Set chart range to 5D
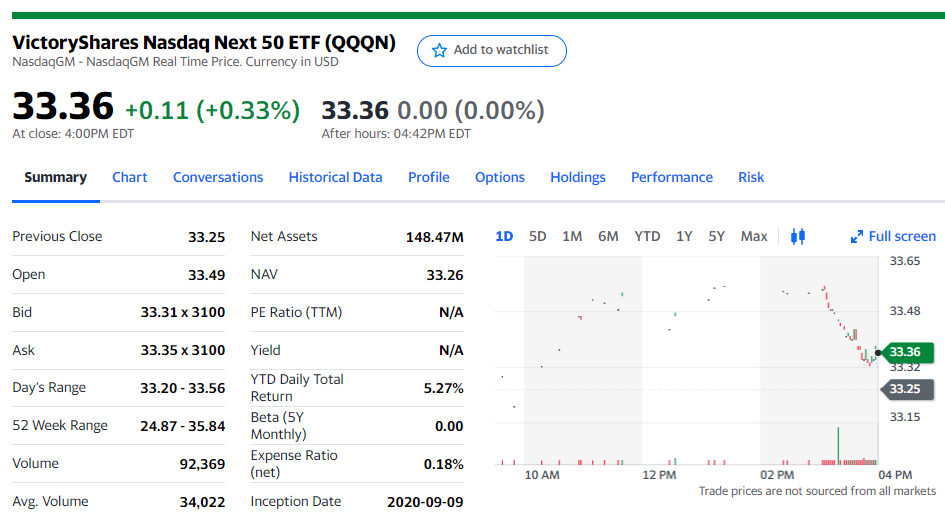The width and height of the screenshot is (945, 520). [x=538, y=236]
